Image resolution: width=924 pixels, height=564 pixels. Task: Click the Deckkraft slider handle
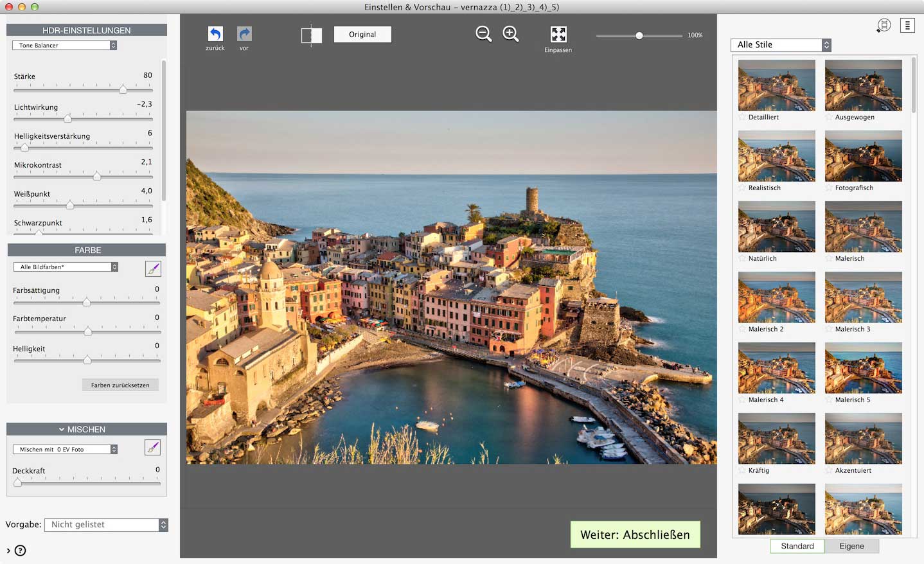pos(18,482)
